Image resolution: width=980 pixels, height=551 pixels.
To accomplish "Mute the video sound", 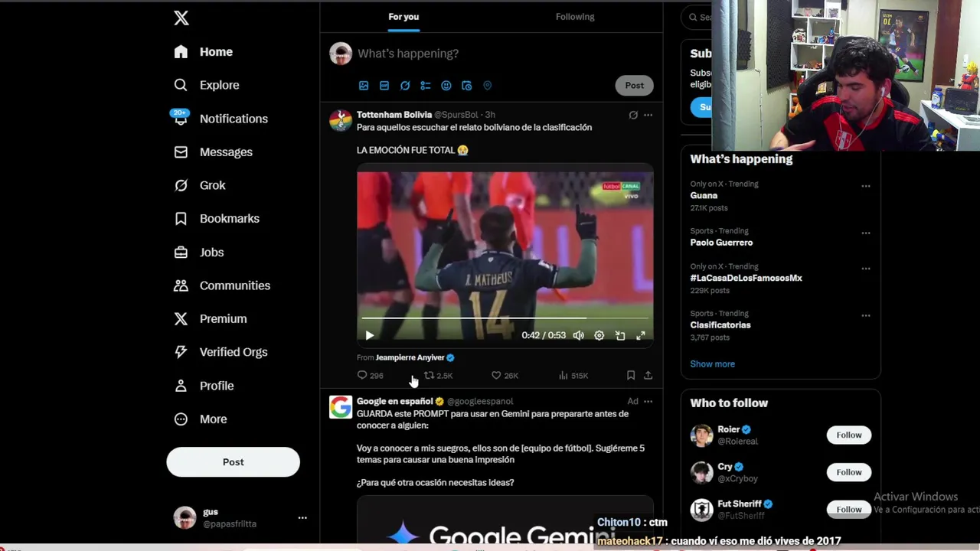I will point(579,335).
